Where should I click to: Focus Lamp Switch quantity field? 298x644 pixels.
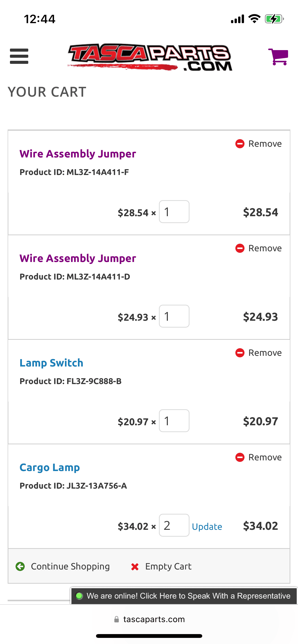tap(174, 421)
